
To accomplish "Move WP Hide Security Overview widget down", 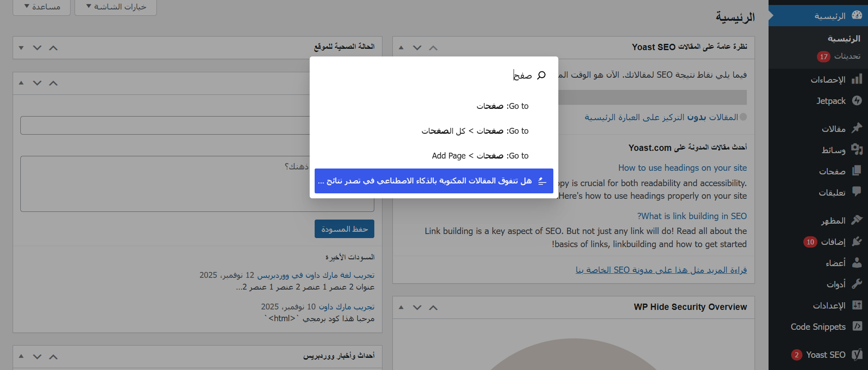I will (x=417, y=307).
